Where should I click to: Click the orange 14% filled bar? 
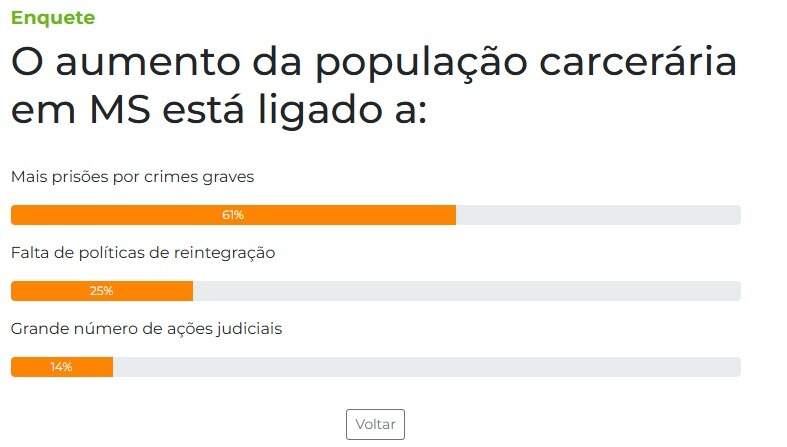pos(62,367)
